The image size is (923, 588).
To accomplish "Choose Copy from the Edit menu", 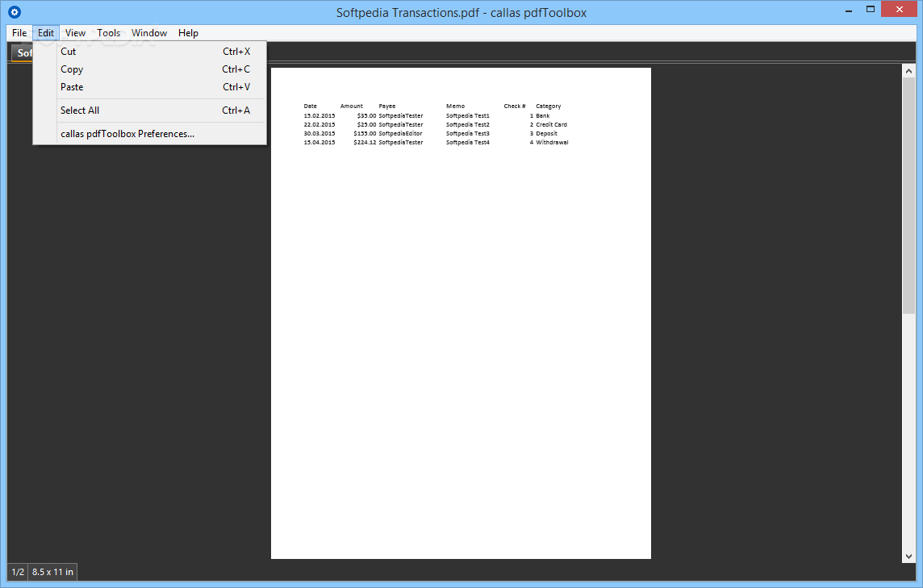I will [x=150, y=69].
